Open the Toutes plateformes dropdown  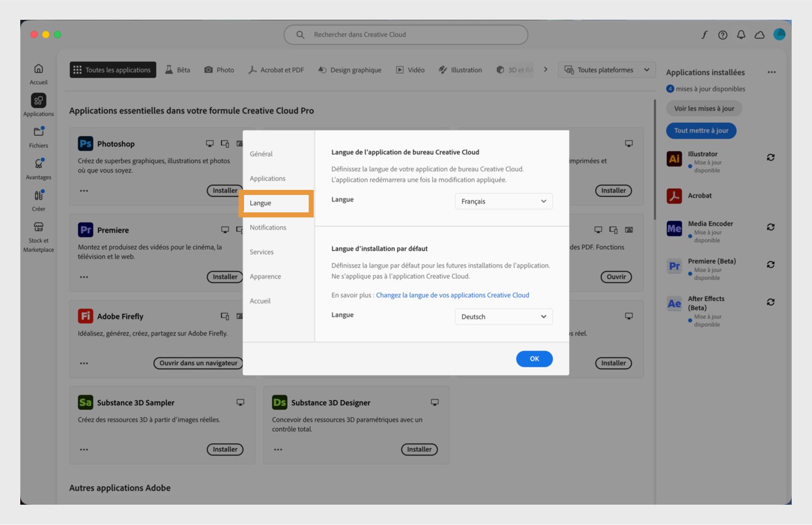[606, 70]
